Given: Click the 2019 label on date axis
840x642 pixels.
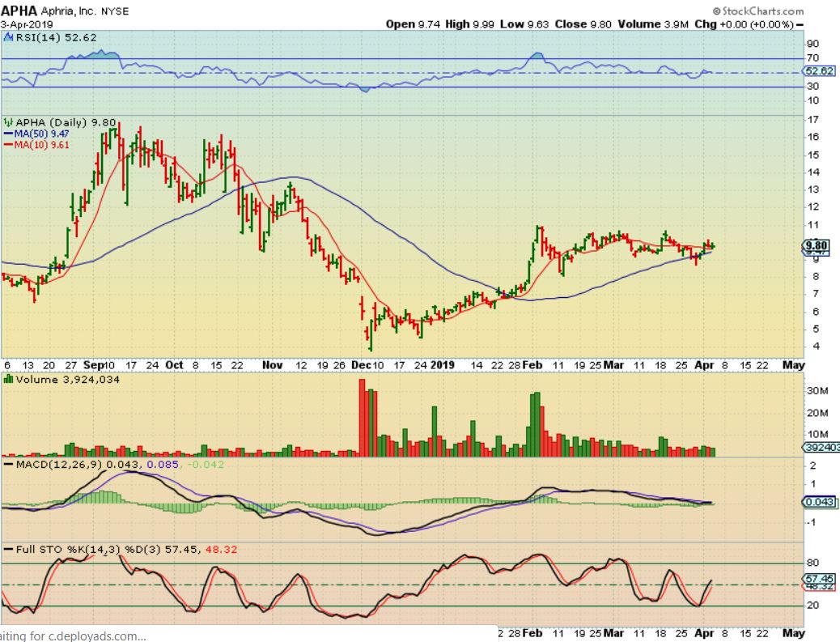Looking at the screenshot, I should click(x=443, y=365).
